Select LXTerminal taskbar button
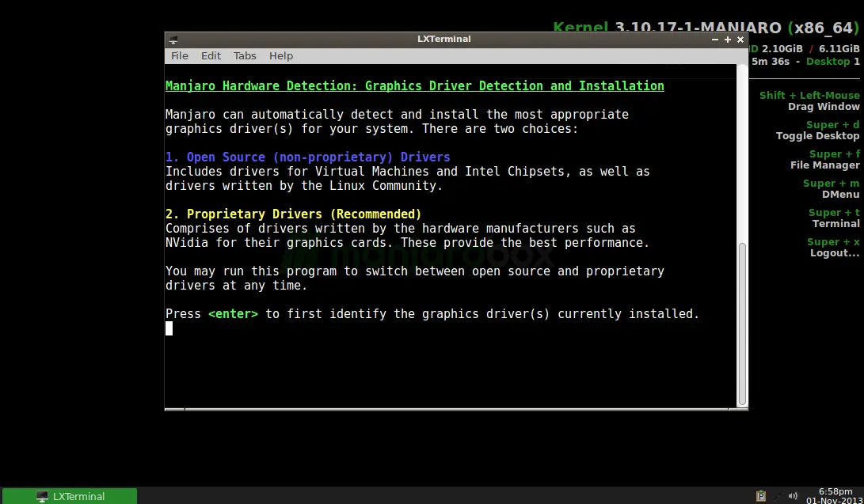The image size is (864, 504). 70,496
